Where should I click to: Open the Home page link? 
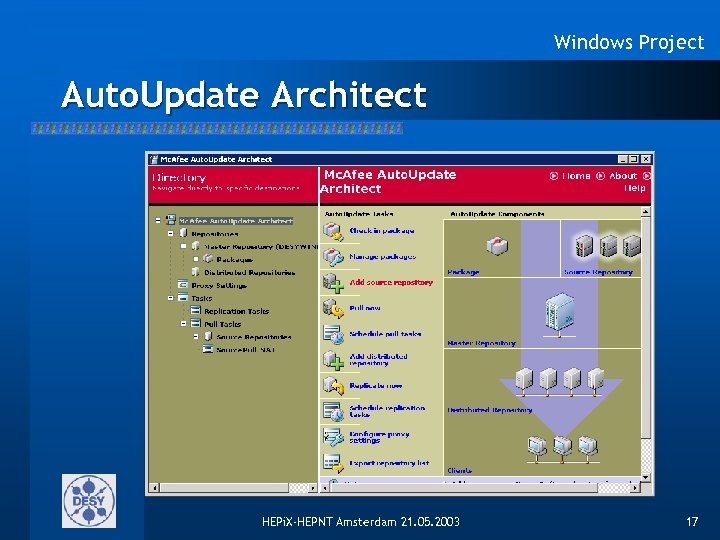(x=576, y=176)
